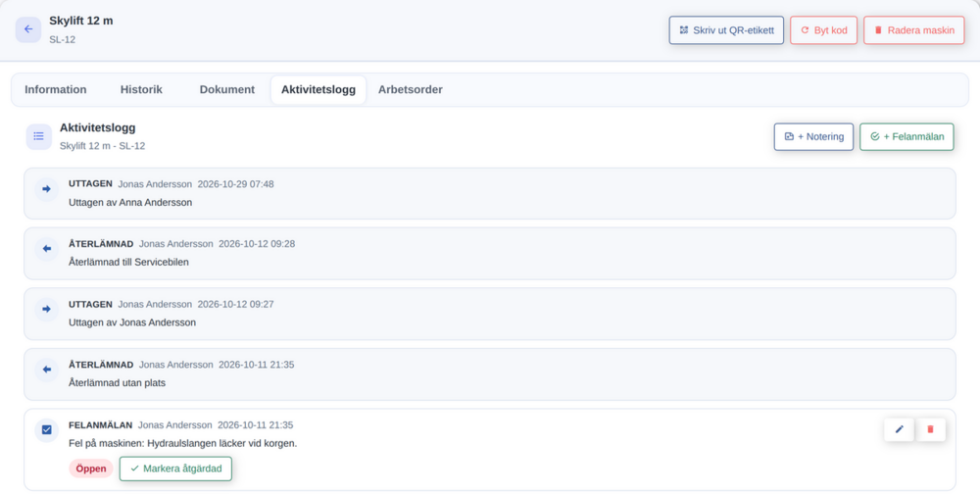
Task: Click arrow icon of 2026-10-12 09:27 Uttagen entry
Action: 46,309
